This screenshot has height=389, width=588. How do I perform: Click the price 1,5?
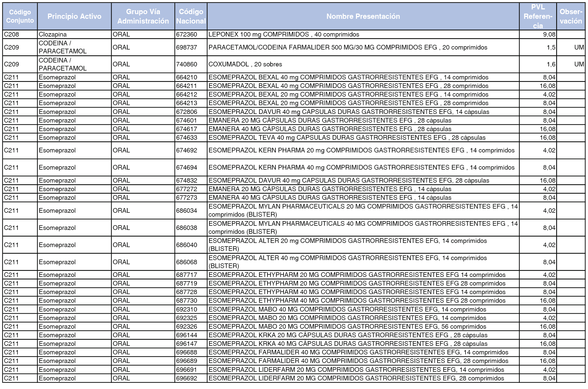[x=538, y=47]
